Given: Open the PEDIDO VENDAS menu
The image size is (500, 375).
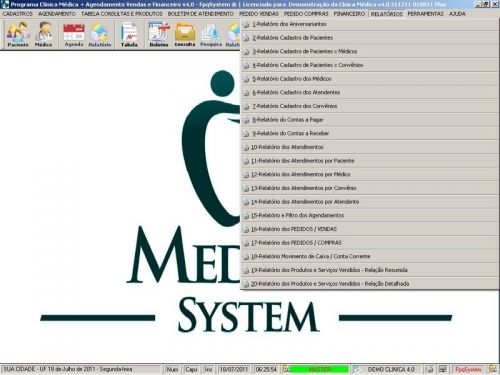Looking at the screenshot, I should tap(259, 14).
